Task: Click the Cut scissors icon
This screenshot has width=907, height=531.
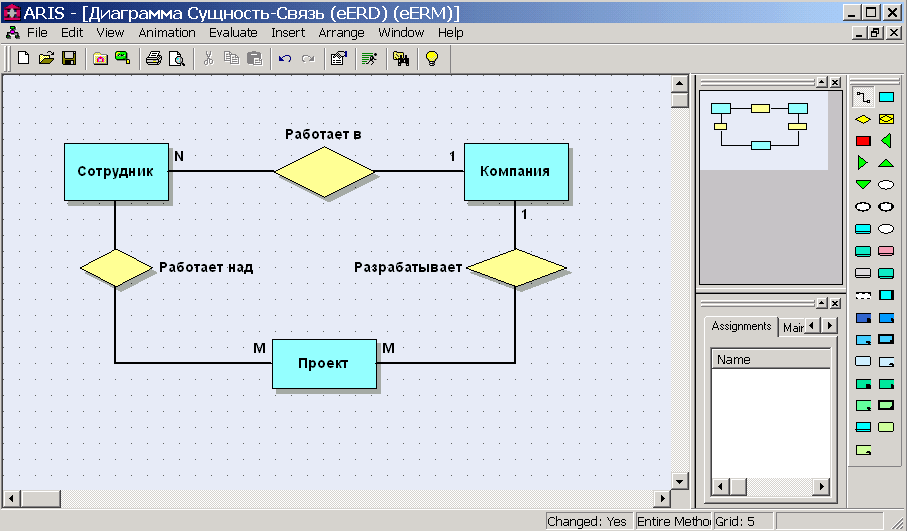Action: [x=208, y=58]
